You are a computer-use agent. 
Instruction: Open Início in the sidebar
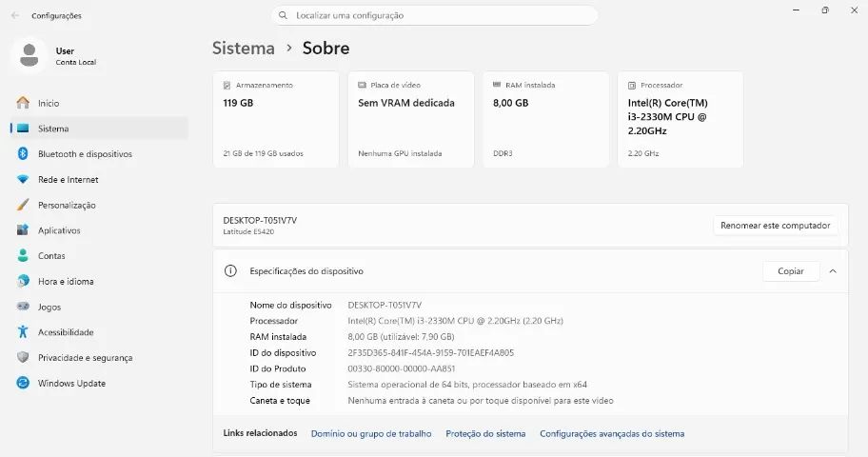coord(100,103)
